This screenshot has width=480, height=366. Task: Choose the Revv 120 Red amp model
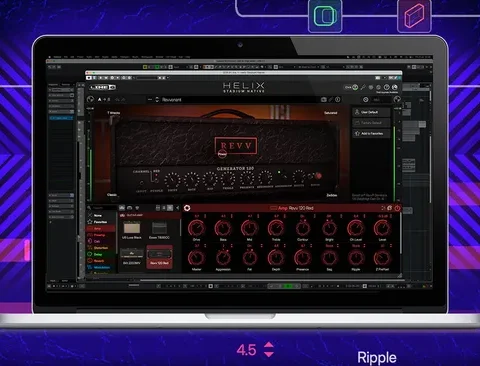click(160, 257)
